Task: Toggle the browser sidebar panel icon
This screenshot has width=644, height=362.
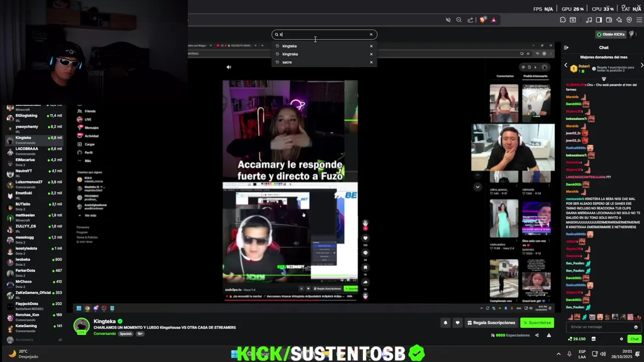Action: pos(599,20)
